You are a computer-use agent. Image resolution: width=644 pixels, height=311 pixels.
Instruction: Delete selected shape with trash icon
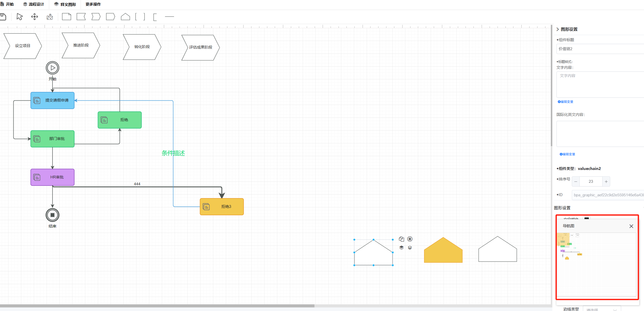tap(410, 239)
